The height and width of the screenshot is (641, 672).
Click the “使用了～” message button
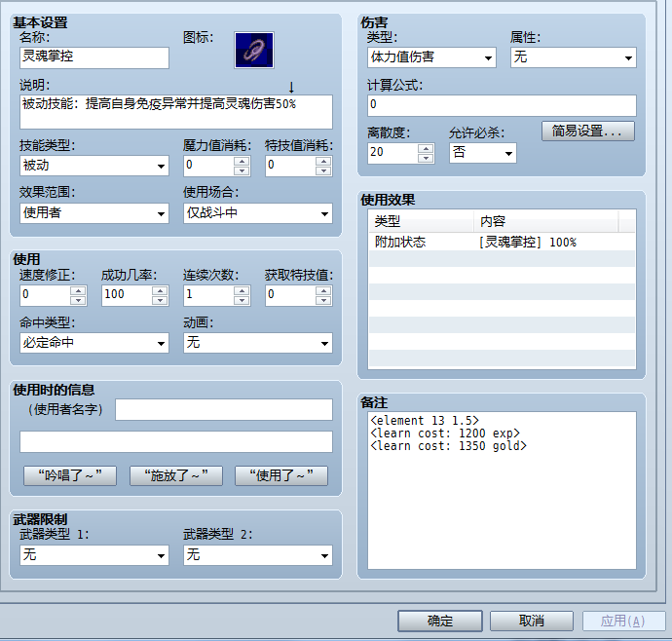click(281, 475)
